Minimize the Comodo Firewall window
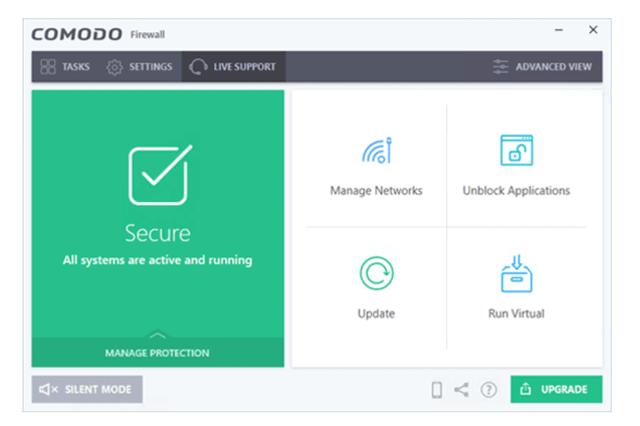640x426 pixels. [x=558, y=30]
